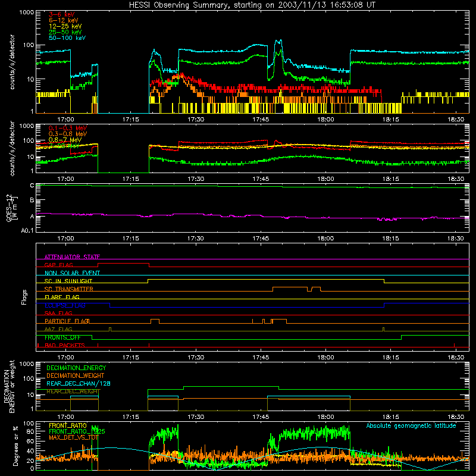Click counts/s/detector axis title on MeV panel
This screenshot has height=476, width=476.
click(12, 148)
